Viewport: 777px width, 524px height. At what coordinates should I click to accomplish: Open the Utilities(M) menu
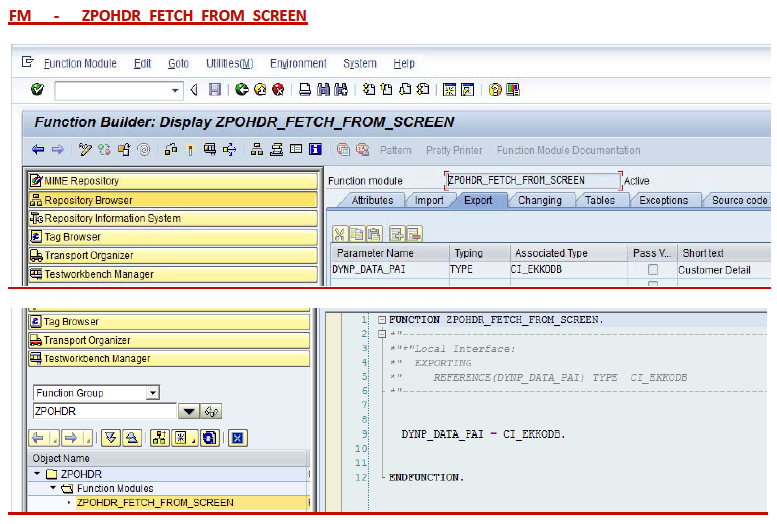(229, 63)
